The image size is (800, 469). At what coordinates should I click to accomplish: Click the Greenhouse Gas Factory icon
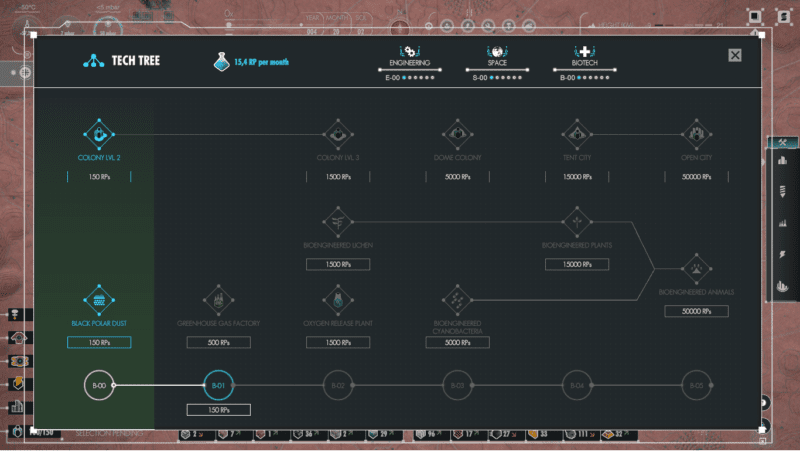coord(218,299)
